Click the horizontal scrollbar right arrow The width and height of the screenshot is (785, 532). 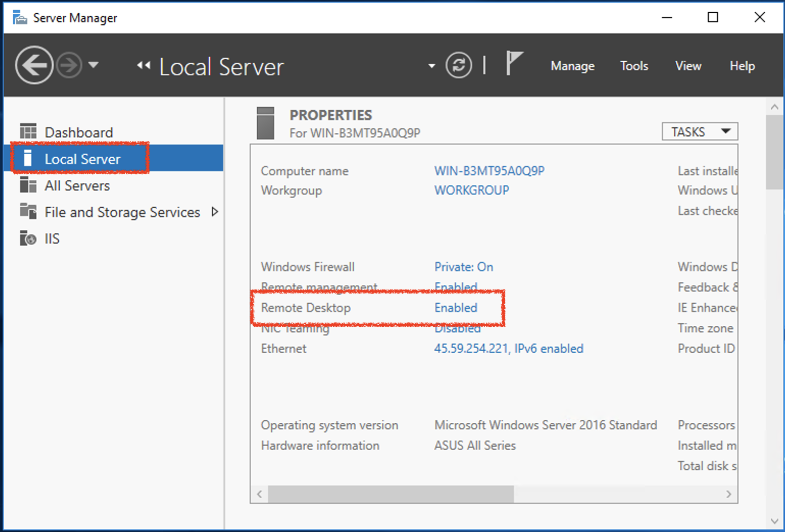[728, 494]
